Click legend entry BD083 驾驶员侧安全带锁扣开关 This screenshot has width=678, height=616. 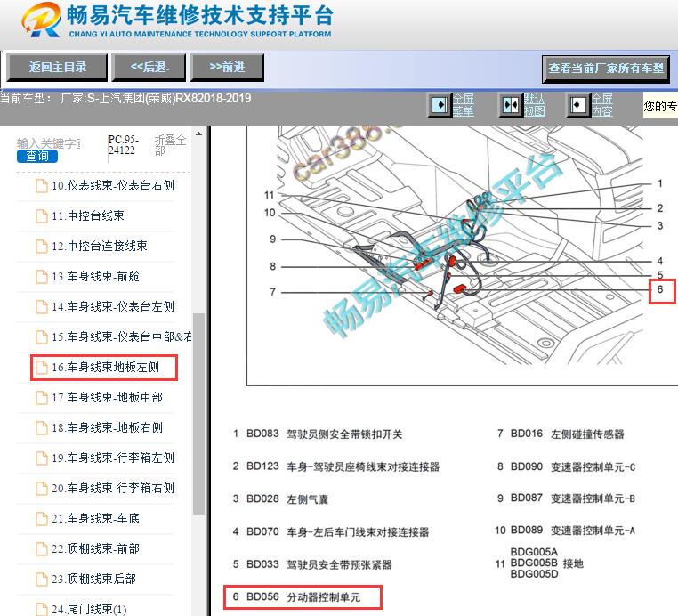point(318,434)
